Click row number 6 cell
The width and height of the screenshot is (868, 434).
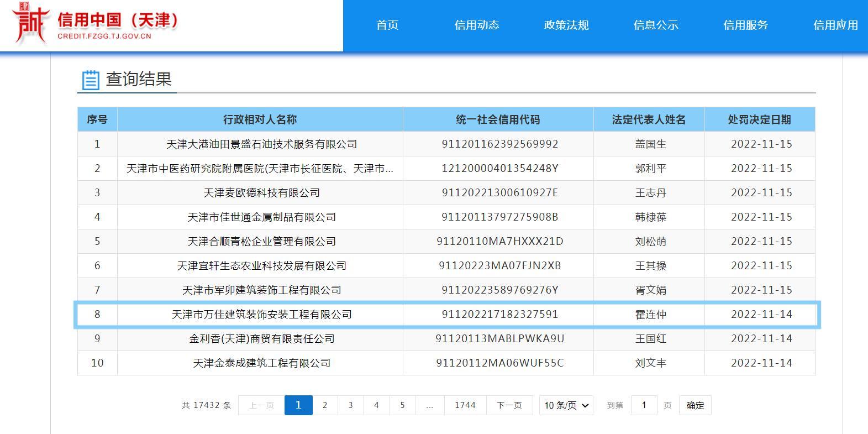coord(97,266)
